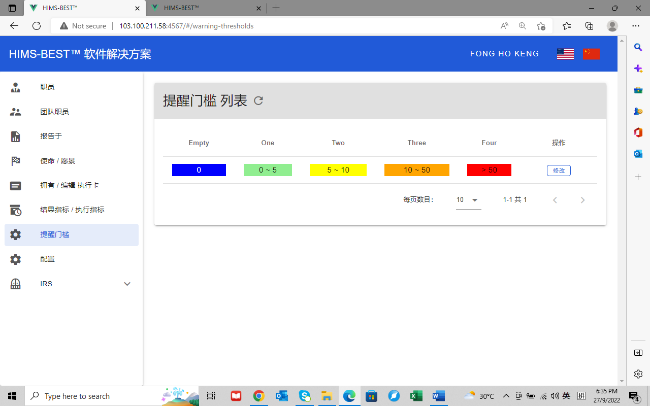Click the clock calendar icon in sidebar
The height and width of the screenshot is (406, 650).
coord(16,210)
